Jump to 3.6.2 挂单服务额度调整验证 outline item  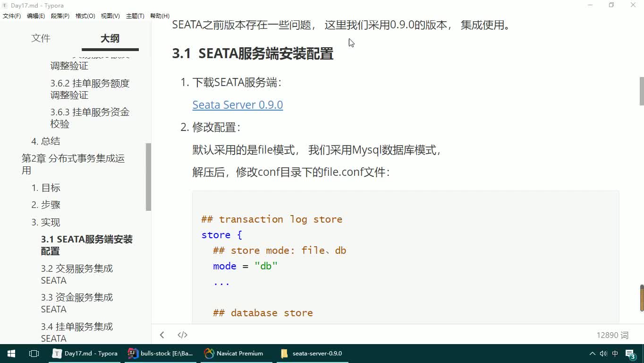point(90,89)
